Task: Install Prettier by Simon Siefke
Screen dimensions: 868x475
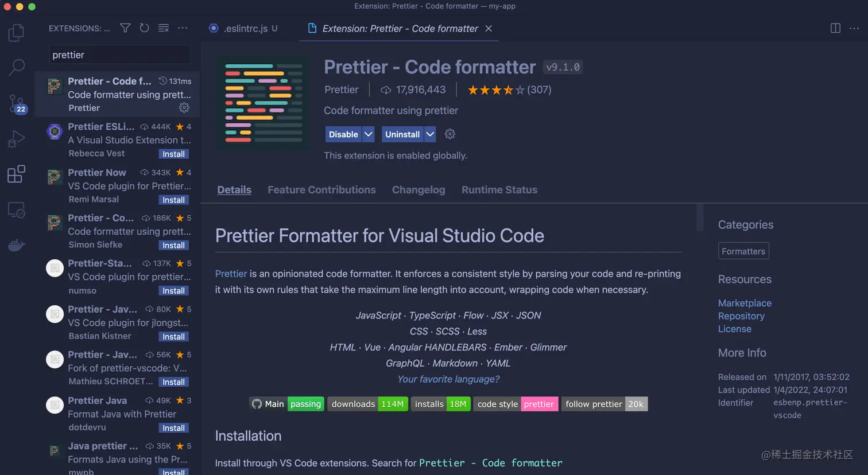Action: [173, 245]
